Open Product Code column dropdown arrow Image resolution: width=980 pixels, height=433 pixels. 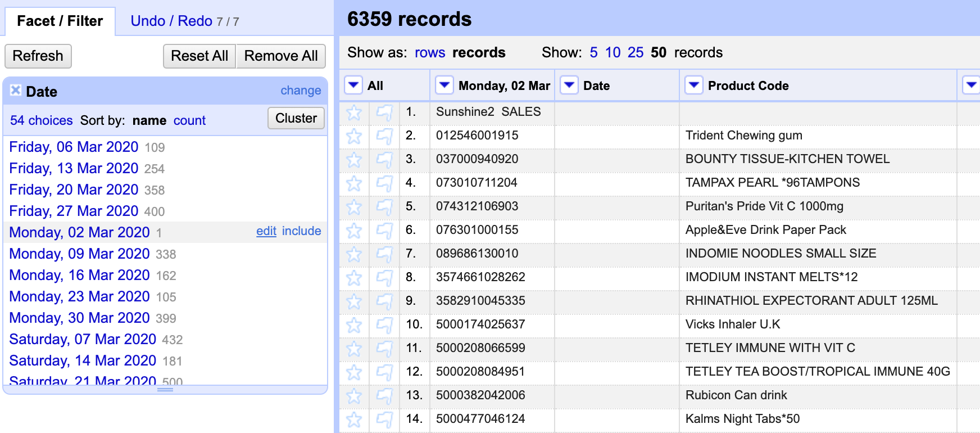coord(694,85)
